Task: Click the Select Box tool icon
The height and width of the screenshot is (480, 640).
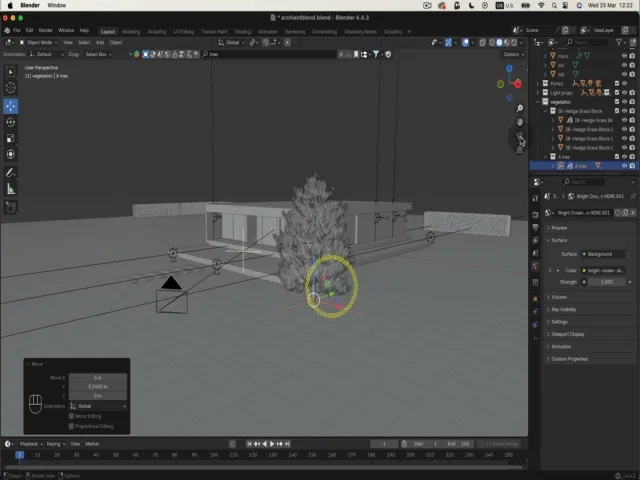Action: point(11,72)
